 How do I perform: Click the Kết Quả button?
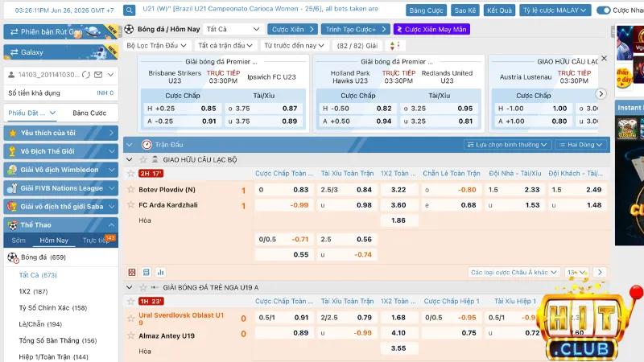pyautogui.click(x=499, y=10)
